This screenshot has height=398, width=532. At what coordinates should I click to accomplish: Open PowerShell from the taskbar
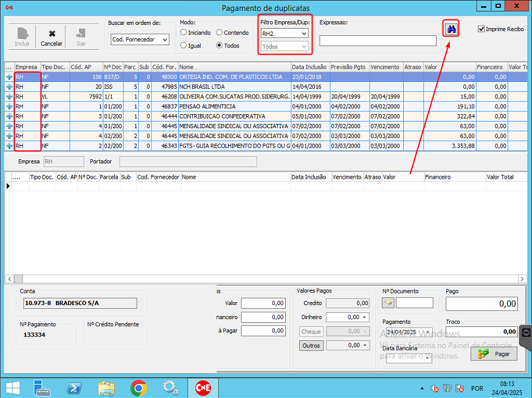tap(74, 388)
